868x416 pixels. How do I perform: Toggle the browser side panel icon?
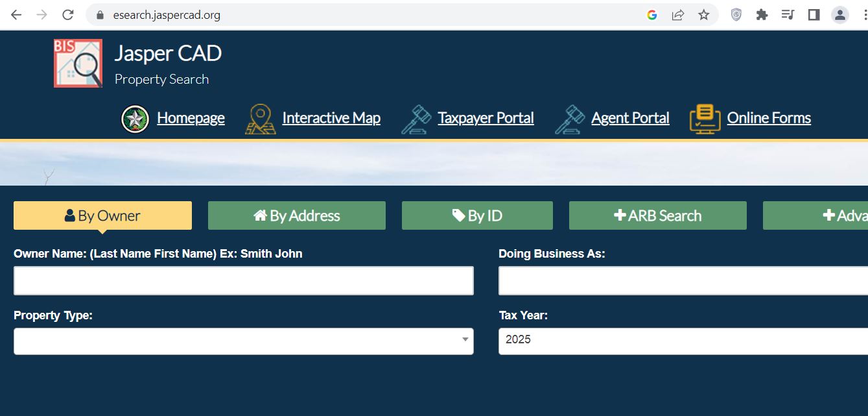814,15
